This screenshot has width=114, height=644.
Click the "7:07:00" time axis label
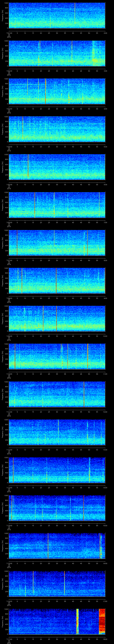(9, 260)
